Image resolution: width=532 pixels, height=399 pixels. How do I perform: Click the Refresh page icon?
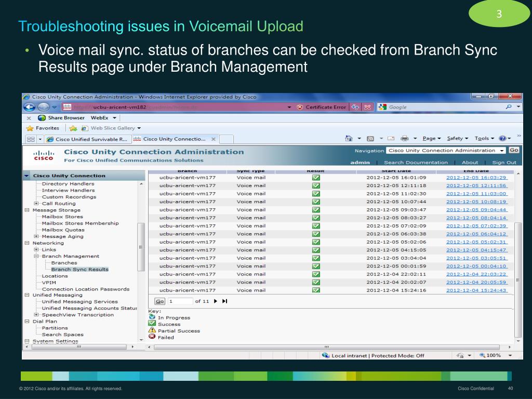(355, 107)
